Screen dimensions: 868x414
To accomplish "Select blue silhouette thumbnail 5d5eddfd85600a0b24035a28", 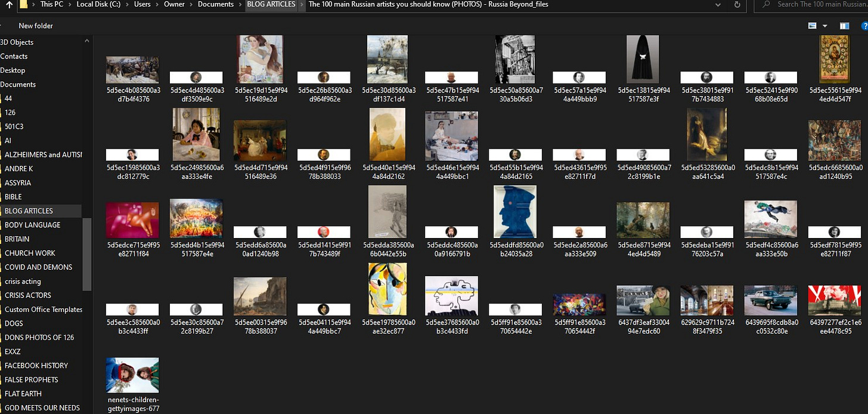I will [515, 212].
